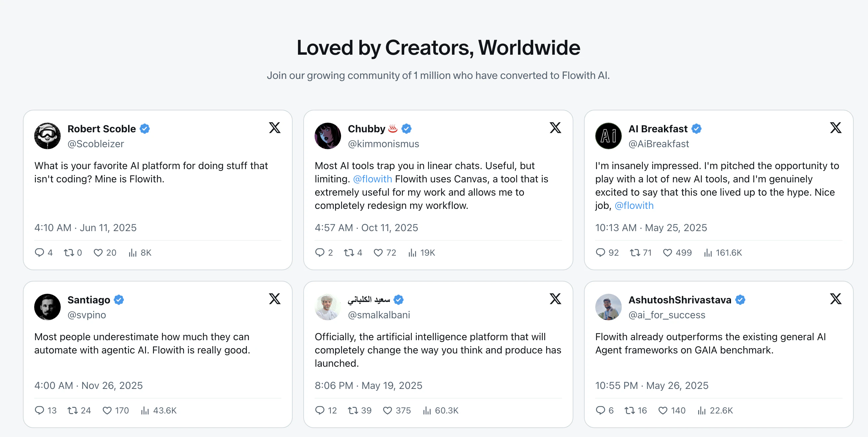The width and height of the screenshot is (868, 437).
Task: Click the heart icon on Santiago's tweet
Action: 107,410
